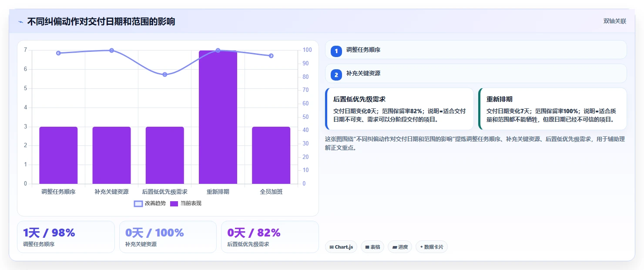Viewport: 644px width, 270px height.
Task: Click the title 不同纠偏动作对交付日期和范围的影响
Action: coord(101,21)
